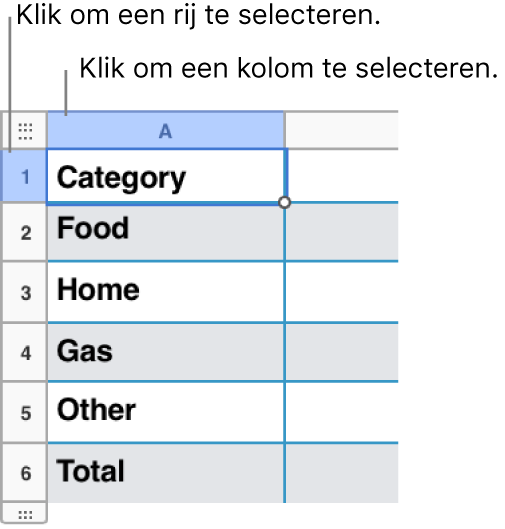Image resolution: width=505 pixels, height=529 pixels.
Task: Click the table handle dots icon at top-left
Action: 25,131
